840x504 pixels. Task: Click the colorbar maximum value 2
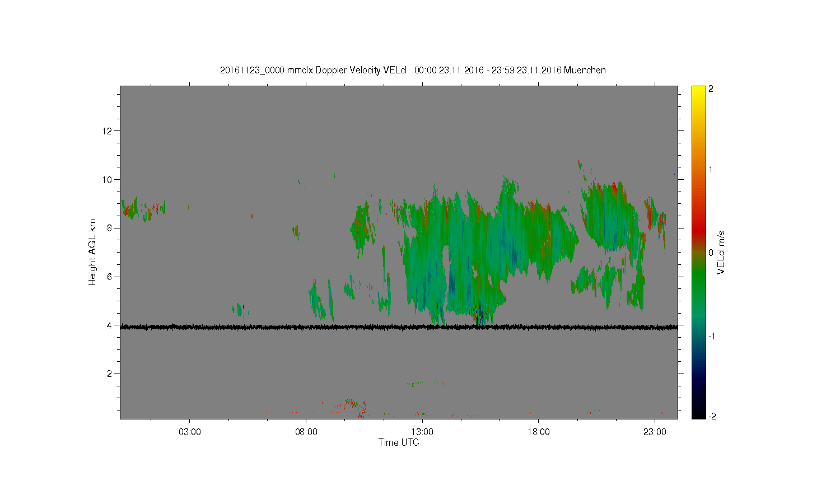pyautogui.click(x=711, y=89)
